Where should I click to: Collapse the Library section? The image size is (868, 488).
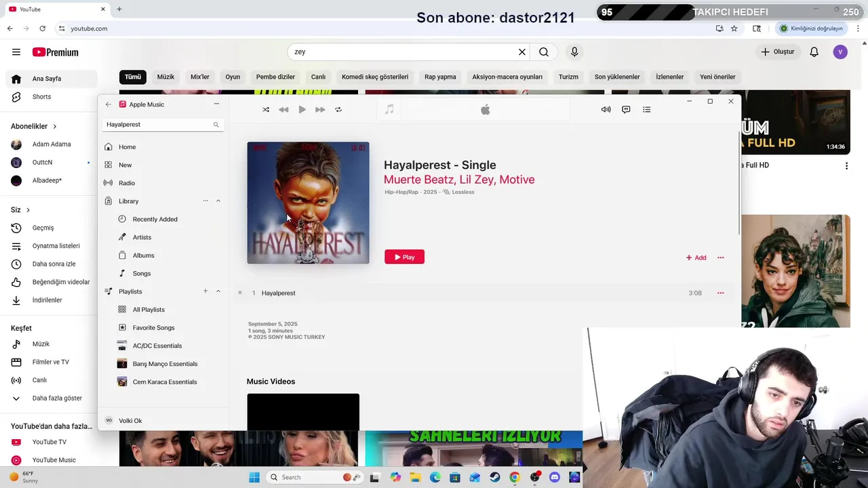click(218, 201)
